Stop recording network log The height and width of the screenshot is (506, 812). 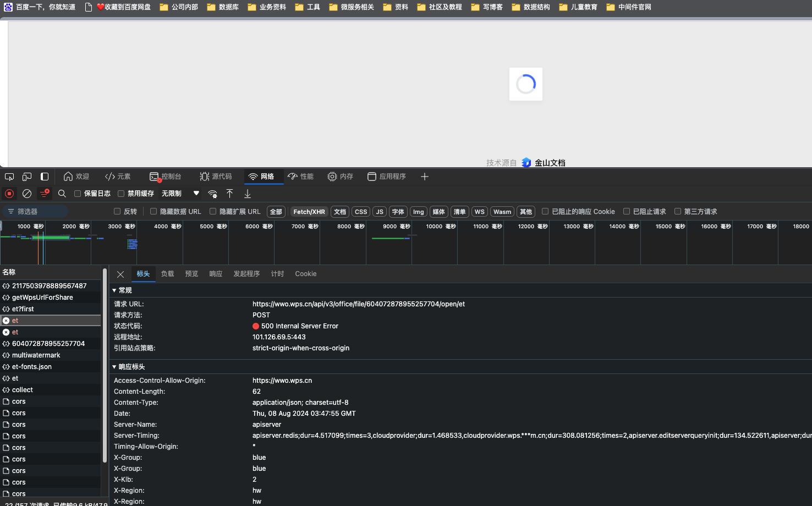coord(9,194)
